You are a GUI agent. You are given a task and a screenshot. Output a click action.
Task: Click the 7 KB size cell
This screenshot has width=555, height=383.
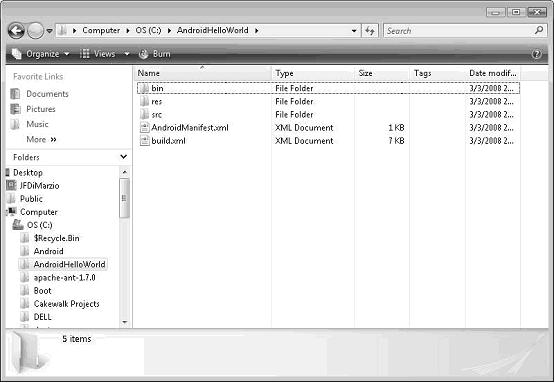[x=396, y=141]
